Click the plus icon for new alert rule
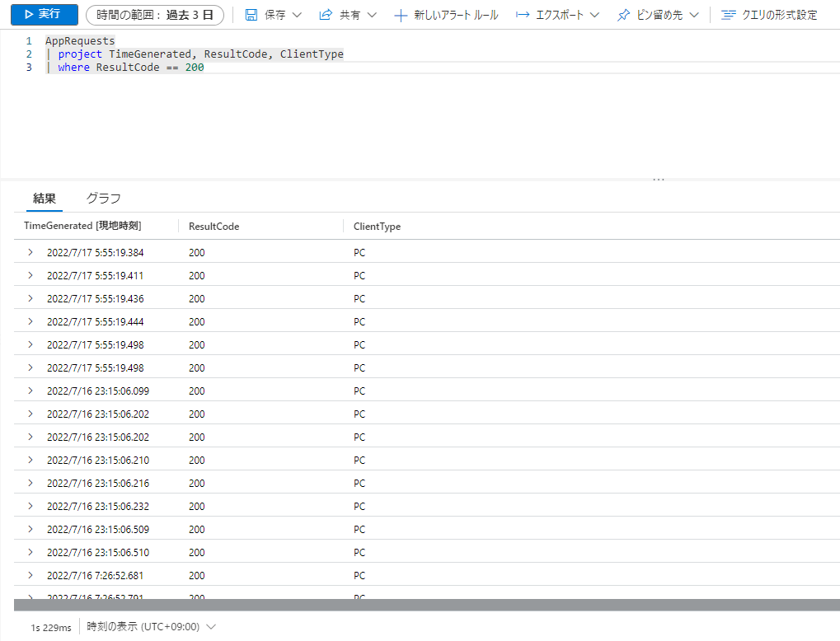Viewport: 840px width, 641px height. click(400, 16)
